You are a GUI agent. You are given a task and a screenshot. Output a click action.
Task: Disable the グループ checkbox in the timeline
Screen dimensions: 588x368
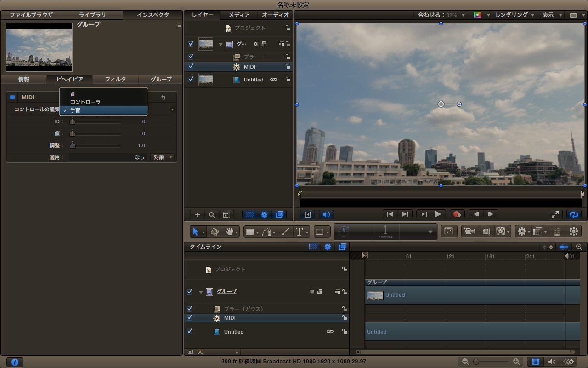coord(190,292)
